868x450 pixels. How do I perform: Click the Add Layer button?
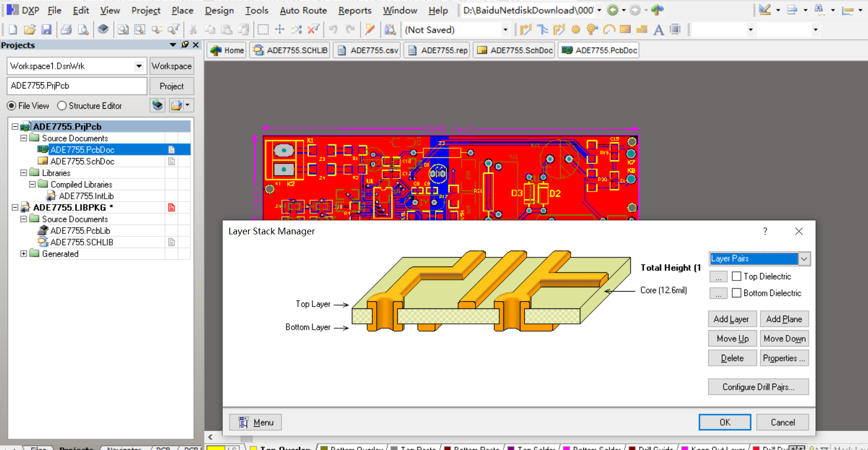click(732, 319)
